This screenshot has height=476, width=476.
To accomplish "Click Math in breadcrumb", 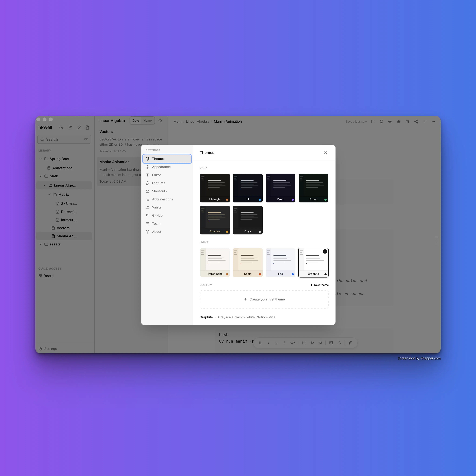I will (177, 121).
